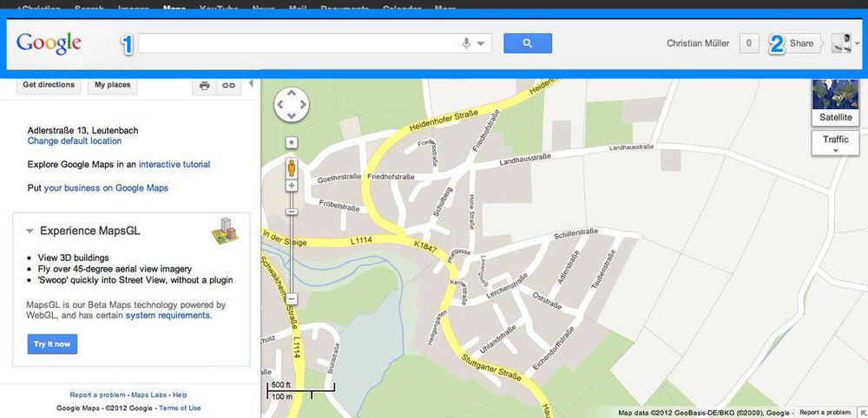This screenshot has height=418, width=868.
Task: Click the profile avatar photo
Action: 841,43
